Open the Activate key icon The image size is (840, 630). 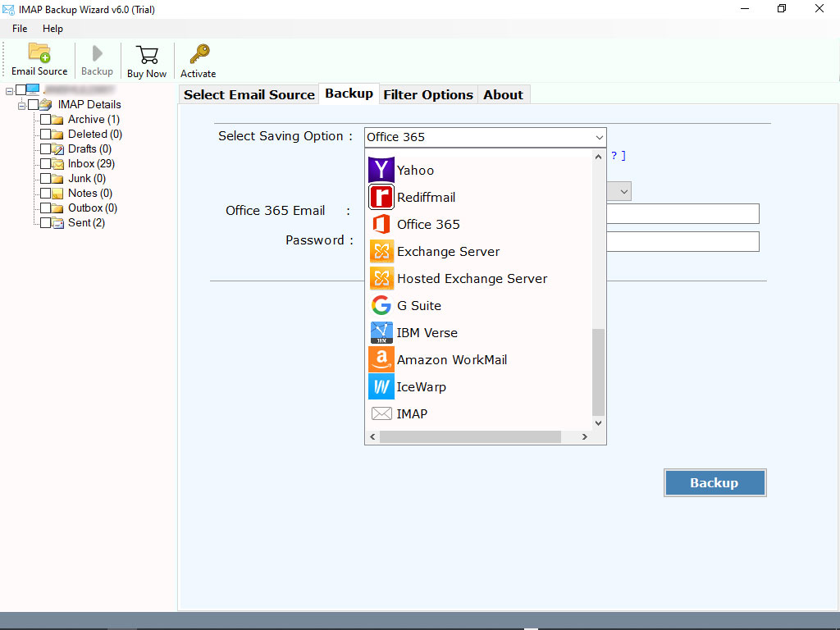coord(199,54)
